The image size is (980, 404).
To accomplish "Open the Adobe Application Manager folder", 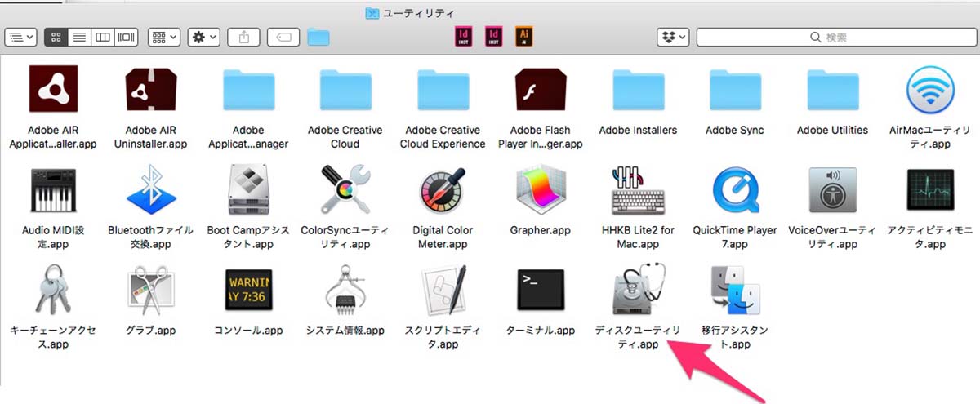I will (x=248, y=91).
